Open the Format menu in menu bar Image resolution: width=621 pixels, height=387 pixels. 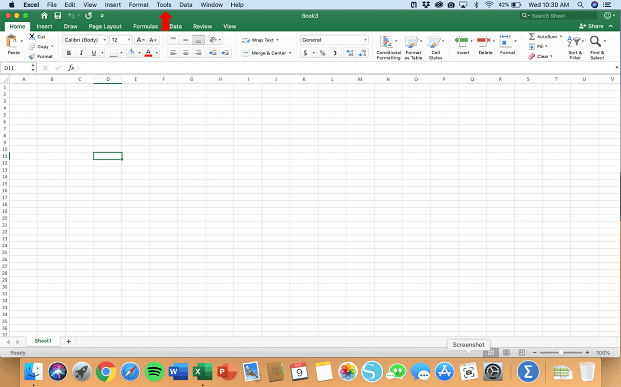pyautogui.click(x=138, y=5)
